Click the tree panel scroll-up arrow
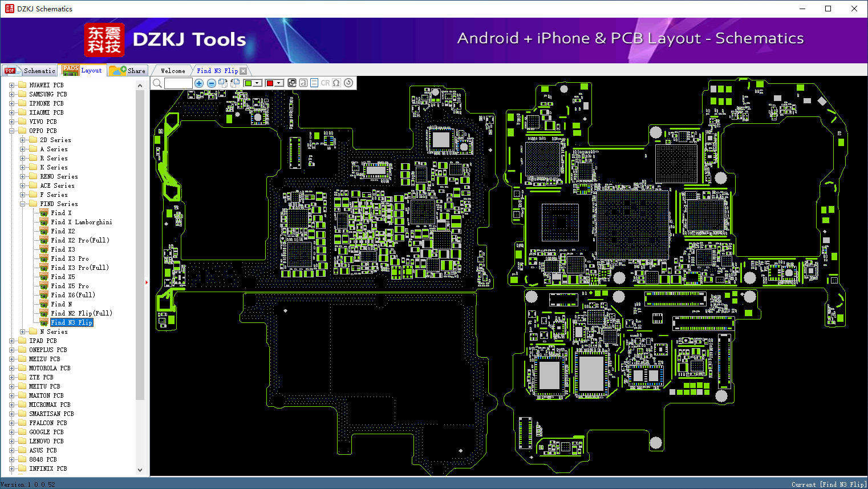Viewport: 868px width, 489px height. pyautogui.click(x=140, y=86)
